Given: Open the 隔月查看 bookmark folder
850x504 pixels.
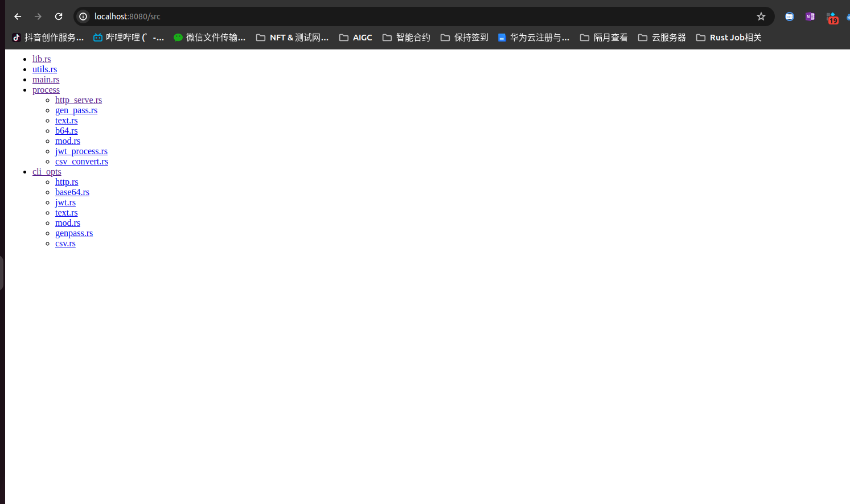Looking at the screenshot, I should [x=604, y=38].
